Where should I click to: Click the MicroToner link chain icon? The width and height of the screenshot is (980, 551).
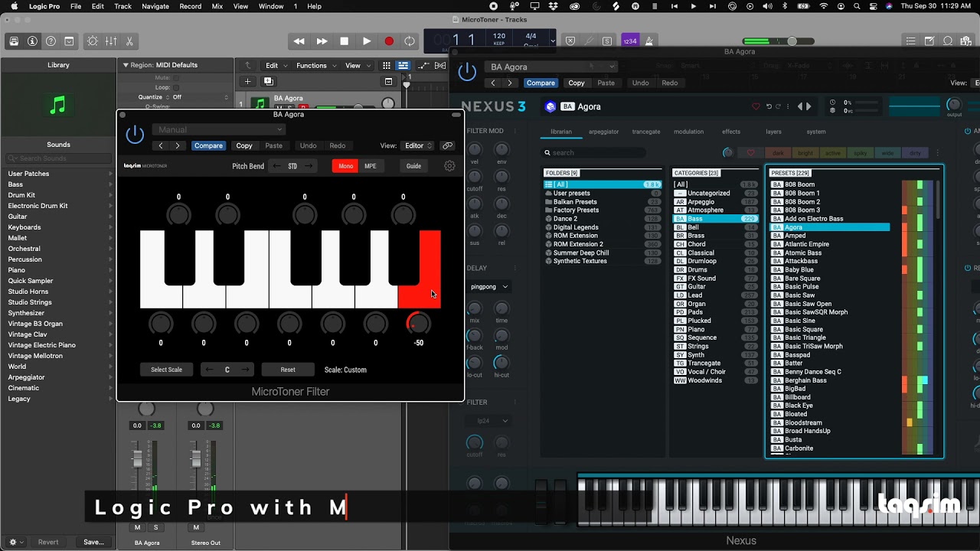(448, 145)
